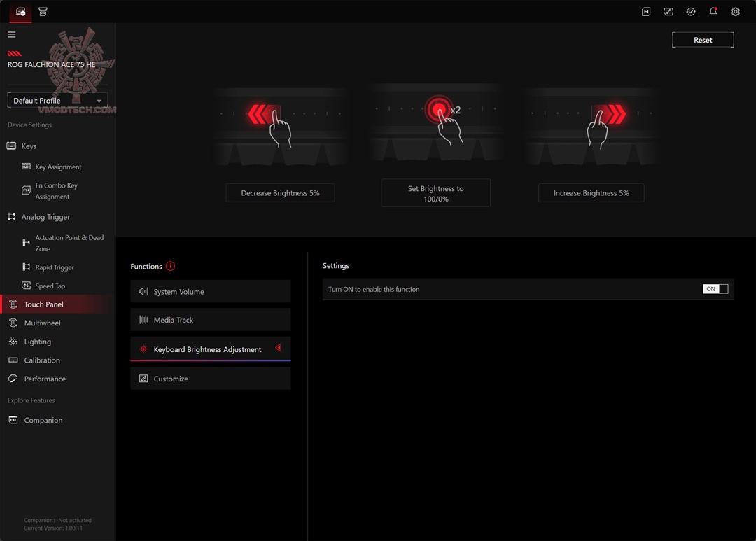Click ROG FALCHION ACE 75 HE device name

tap(51, 64)
